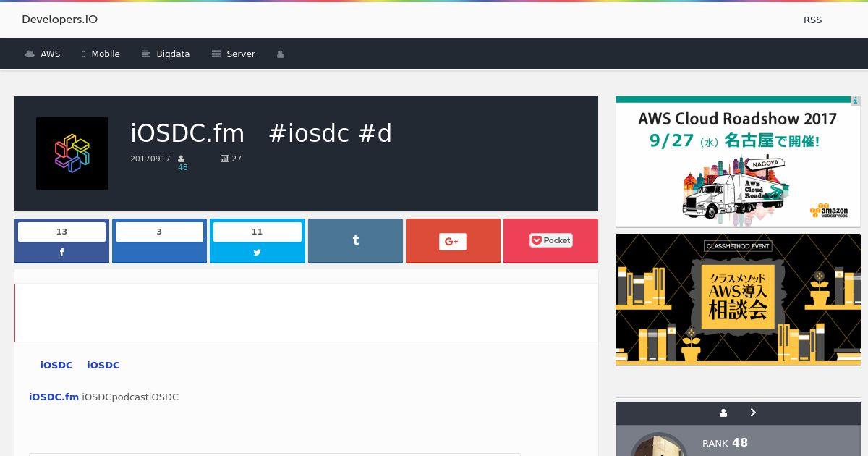Open the Server category menu

[233, 54]
